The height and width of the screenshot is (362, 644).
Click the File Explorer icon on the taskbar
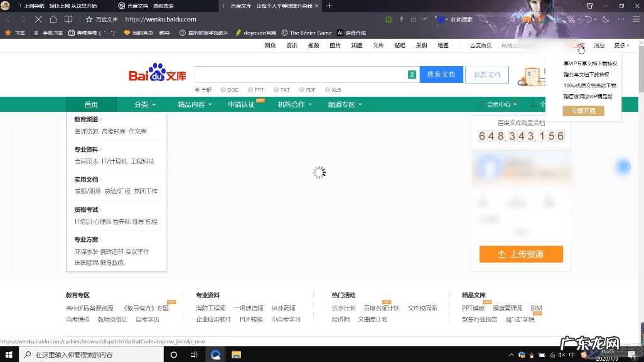click(x=236, y=354)
